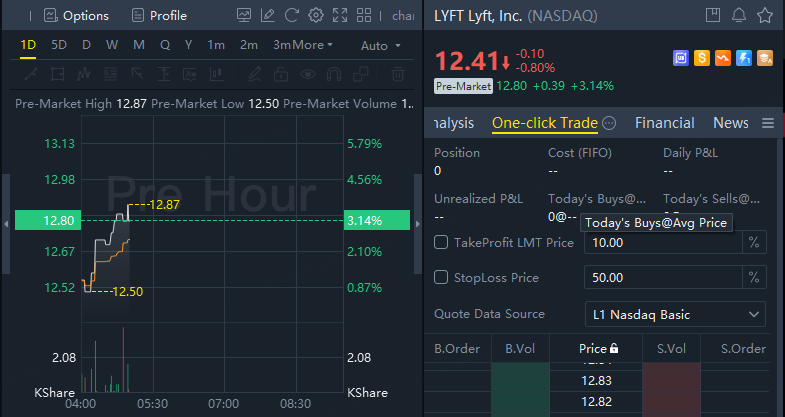785x417 pixels.
Task: Open the Options chain icon
Action: coord(51,16)
